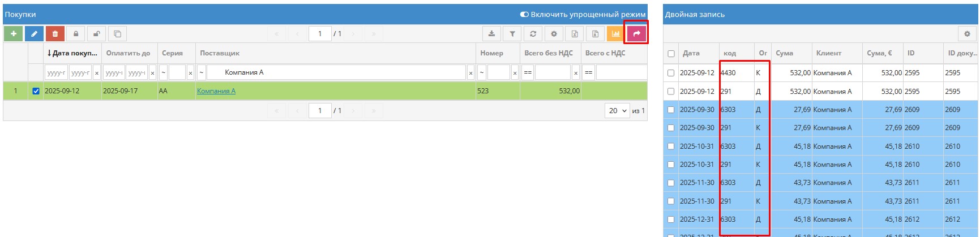Open '==' operator dropdown for Всего без НДС
Image resolution: width=980 pixels, height=237 pixels.
528,72
